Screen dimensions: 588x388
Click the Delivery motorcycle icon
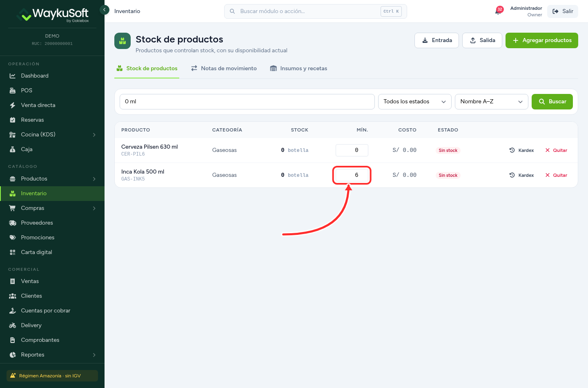click(13, 325)
